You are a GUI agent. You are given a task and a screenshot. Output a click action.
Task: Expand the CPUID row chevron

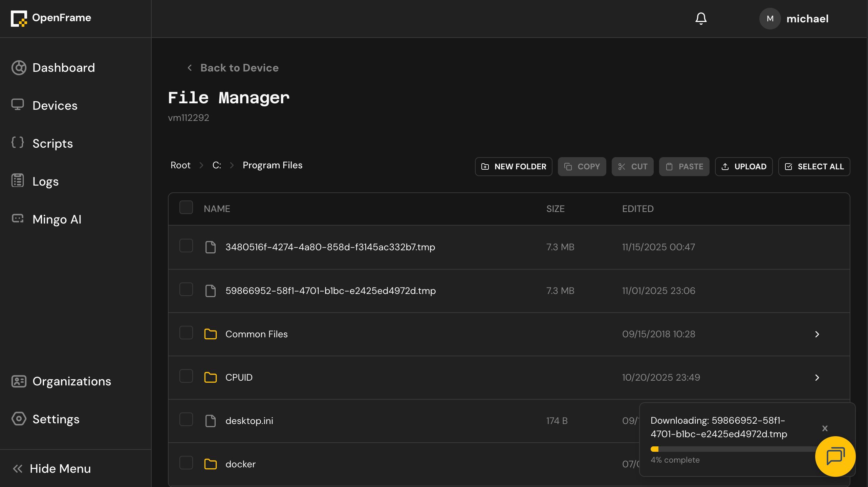tap(817, 378)
